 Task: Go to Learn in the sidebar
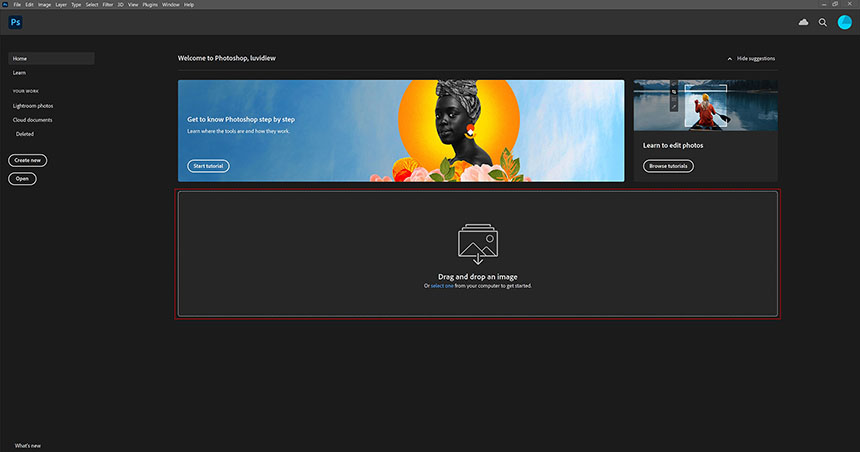click(x=19, y=73)
